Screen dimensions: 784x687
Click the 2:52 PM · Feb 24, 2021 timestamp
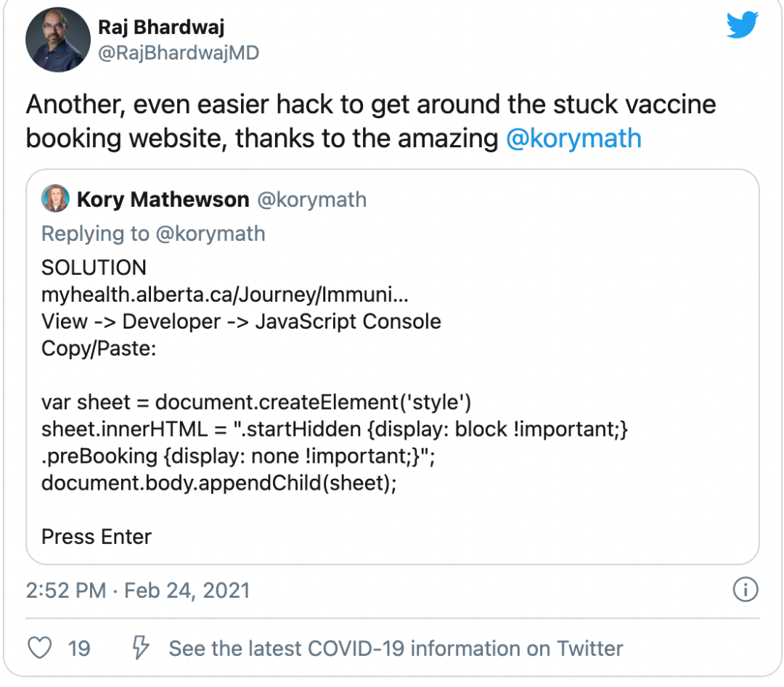[x=137, y=591]
